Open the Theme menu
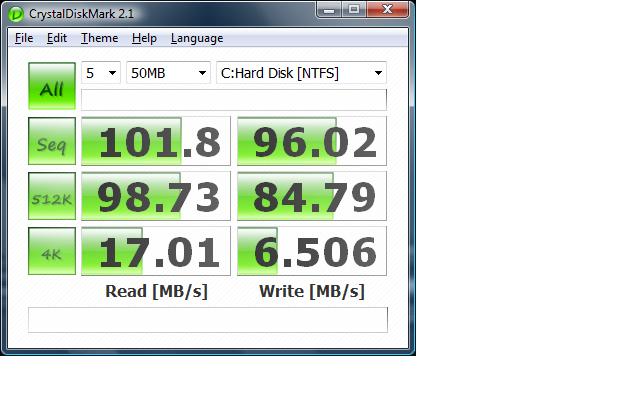The width and height of the screenshot is (640, 400). click(100, 38)
